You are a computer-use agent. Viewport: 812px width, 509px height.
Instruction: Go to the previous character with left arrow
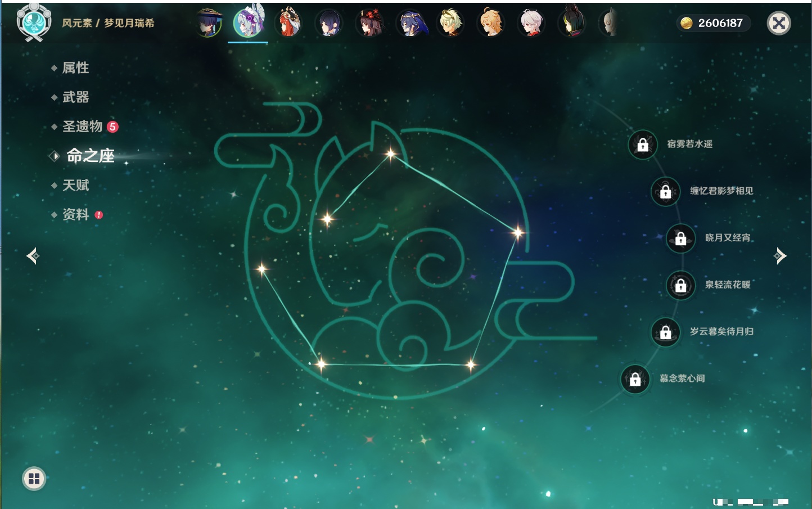[x=33, y=256]
